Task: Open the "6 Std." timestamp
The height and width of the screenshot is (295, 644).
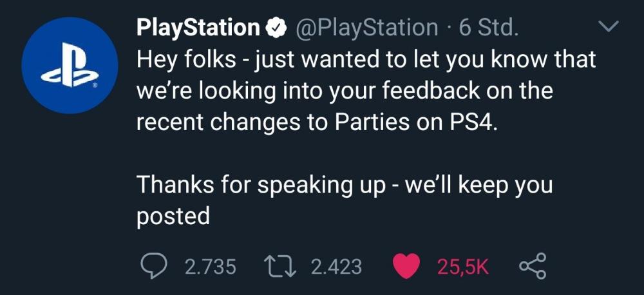Action: point(488,28)
